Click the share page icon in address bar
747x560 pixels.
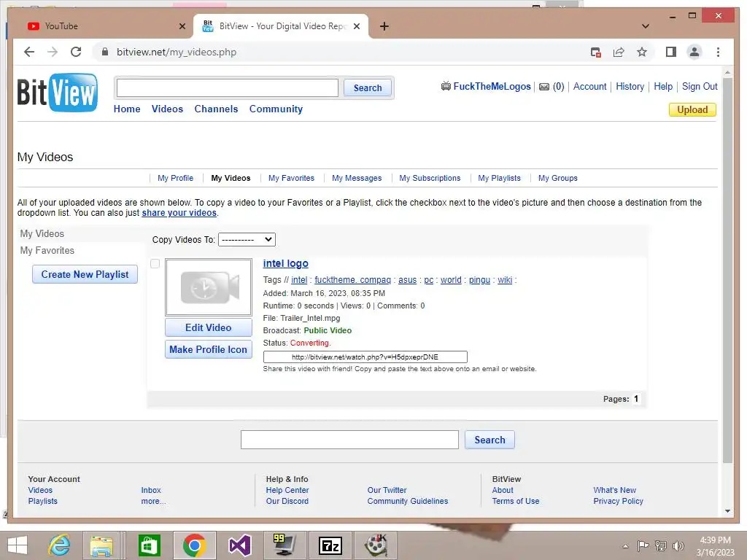[x=619, y=52]
